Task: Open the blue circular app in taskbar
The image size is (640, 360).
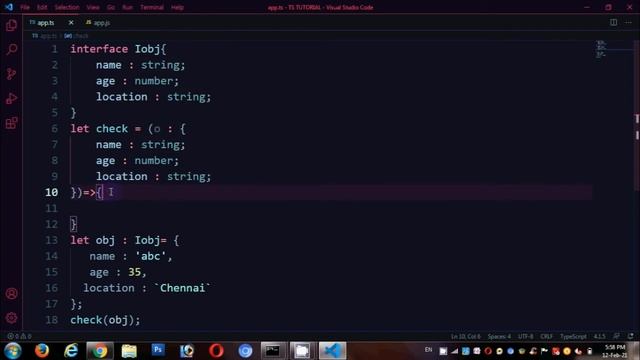Action: [245, 351]
